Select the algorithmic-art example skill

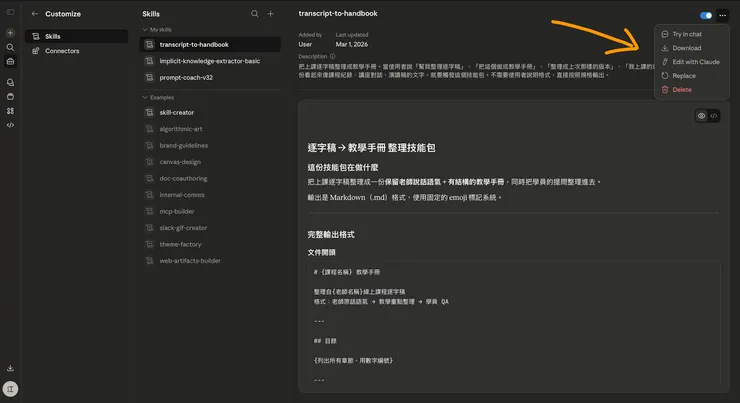point(210,129)
